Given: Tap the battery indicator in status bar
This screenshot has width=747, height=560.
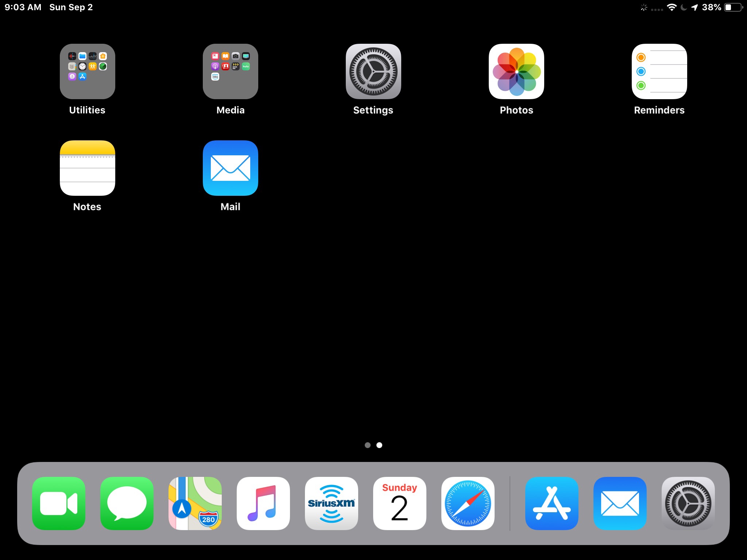Looking at the screenshot, I should pos(734,7).
